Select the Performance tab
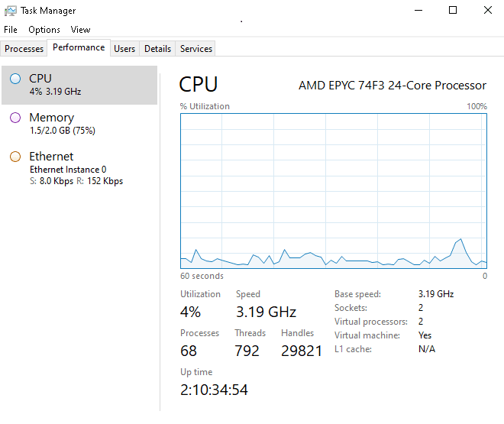Image resolution: width=504 pixels, height=424 pixels. tap(79, 47)
